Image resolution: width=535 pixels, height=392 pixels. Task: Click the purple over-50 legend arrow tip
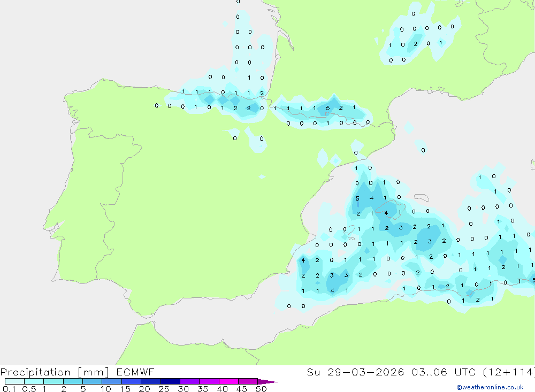(x=267, y=382)
